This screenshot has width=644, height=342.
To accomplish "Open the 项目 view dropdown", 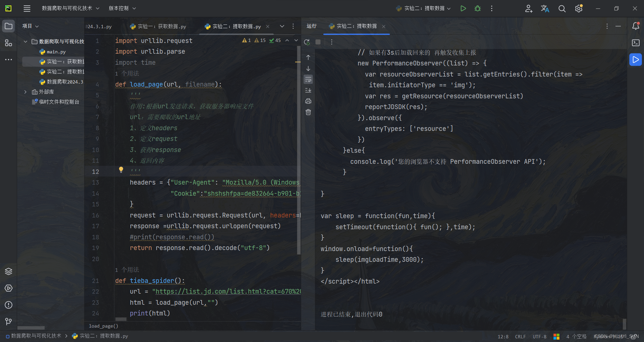I will [31, 26].
